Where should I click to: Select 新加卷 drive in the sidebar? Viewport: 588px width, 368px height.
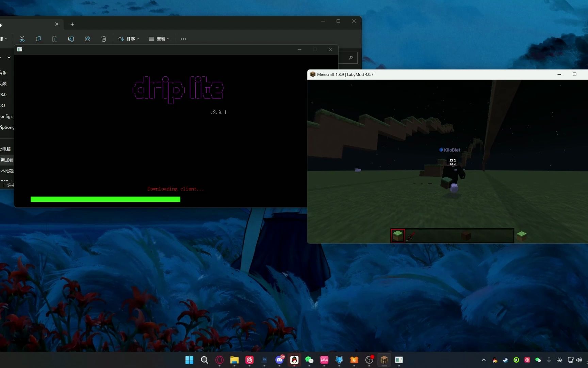coord(7,160)
